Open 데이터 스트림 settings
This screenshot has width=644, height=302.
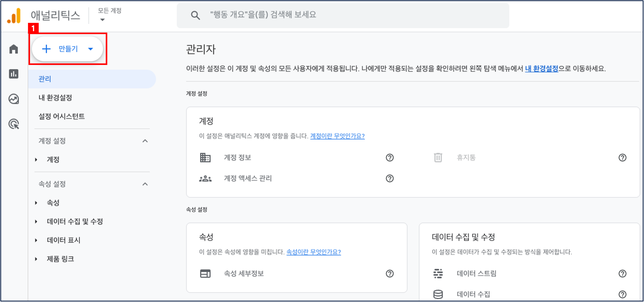point(477,274)
